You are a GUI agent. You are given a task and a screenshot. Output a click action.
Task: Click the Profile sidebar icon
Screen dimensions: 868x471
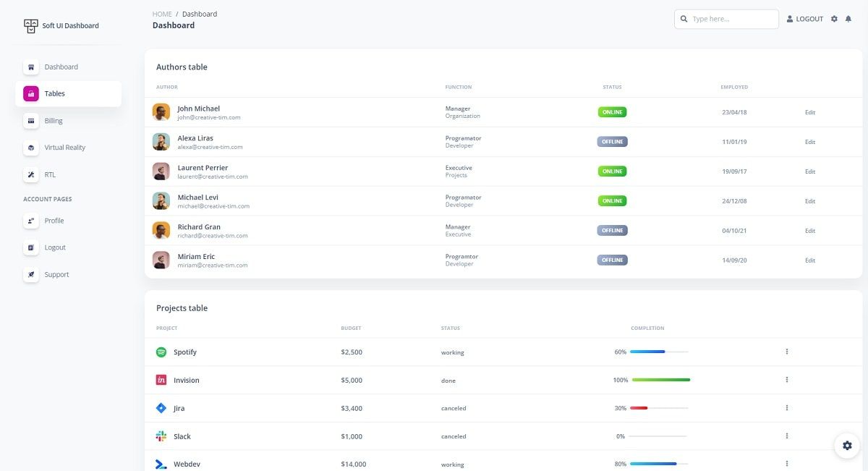click(30, 221)
